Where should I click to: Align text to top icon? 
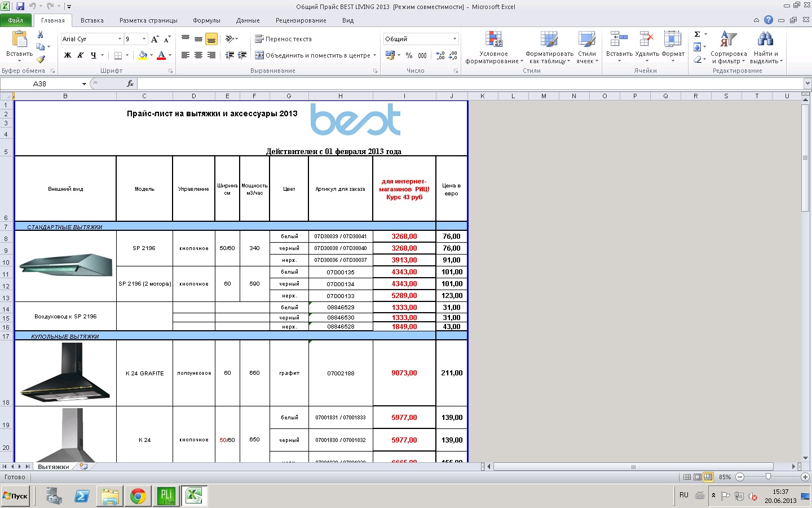click(x=186, y=39)
